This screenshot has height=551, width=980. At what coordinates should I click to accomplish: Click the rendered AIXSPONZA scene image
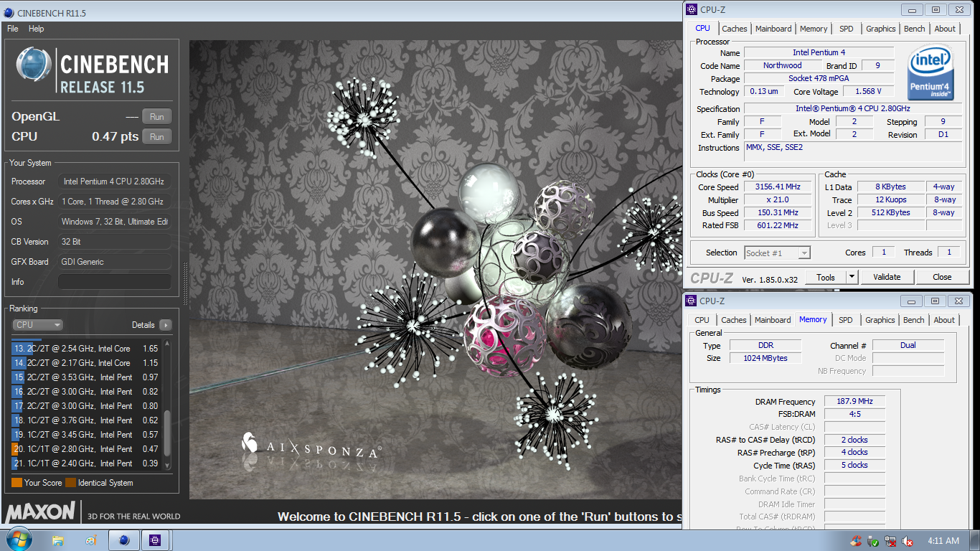pyautogui.click(x=435, y=269)
